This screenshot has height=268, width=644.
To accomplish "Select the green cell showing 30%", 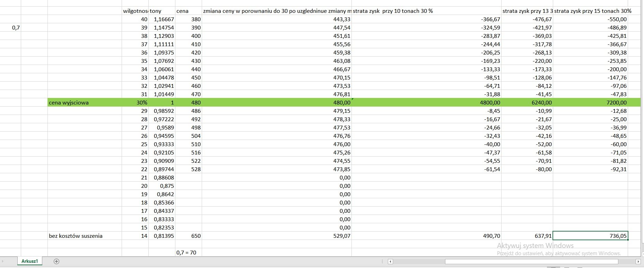I will point(135,102).
